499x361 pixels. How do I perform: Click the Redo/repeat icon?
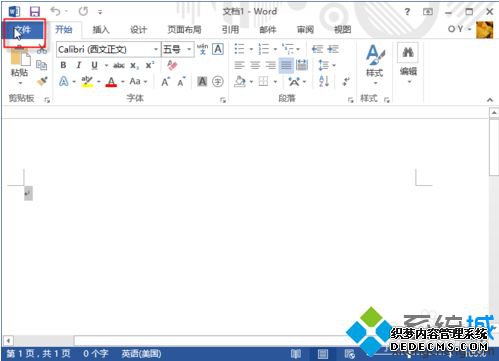(83, 11)
